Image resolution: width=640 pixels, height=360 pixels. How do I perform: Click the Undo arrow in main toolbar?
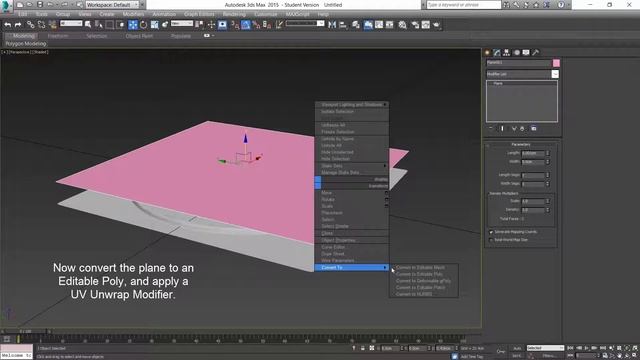tap(7, 25)
